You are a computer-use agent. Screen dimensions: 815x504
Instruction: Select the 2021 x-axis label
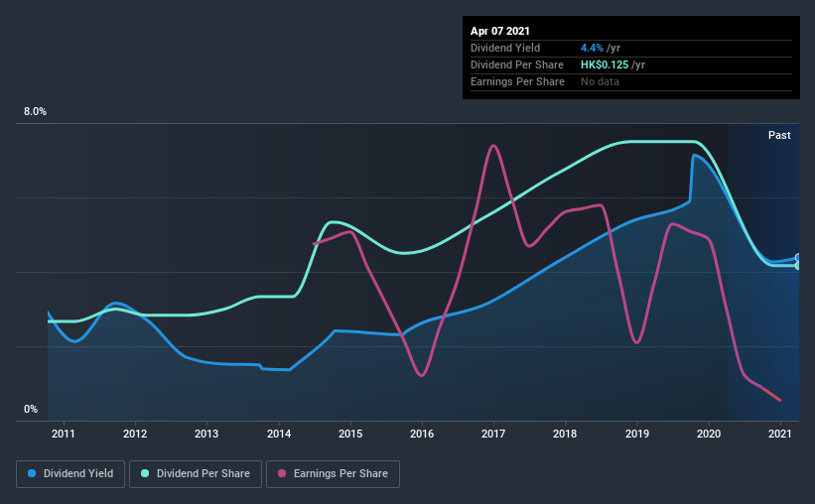[780, 434]
